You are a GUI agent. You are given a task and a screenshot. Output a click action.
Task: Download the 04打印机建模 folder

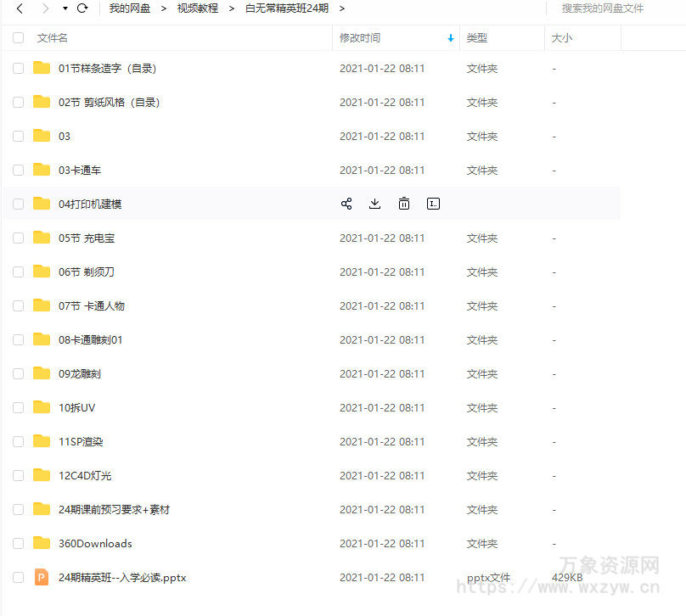coord(374,204)
